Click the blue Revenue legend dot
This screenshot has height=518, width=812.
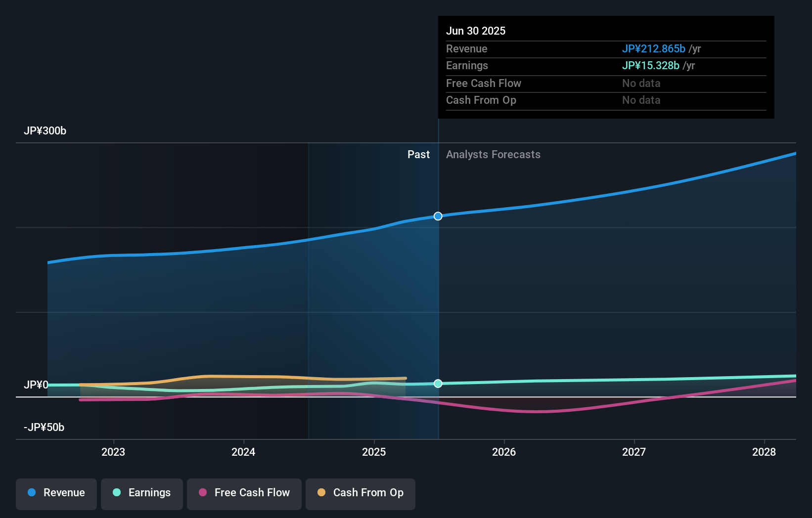[x=31, y=493]
